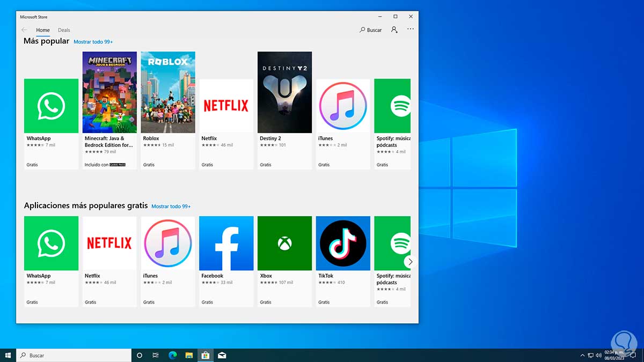
Task: Expand hidden system tray icons chevron
Action: [583, 355]
